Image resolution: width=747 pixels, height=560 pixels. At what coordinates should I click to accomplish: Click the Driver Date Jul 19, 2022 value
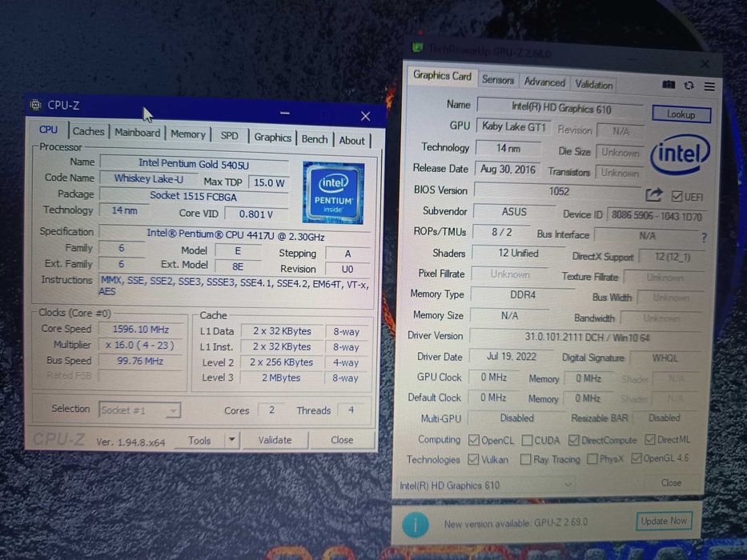point(512,357)
